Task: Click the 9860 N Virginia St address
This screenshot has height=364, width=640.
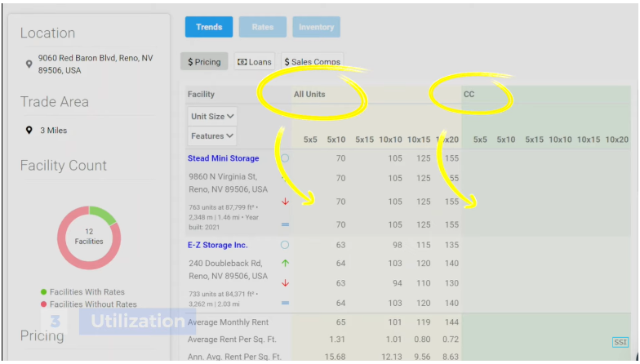Action: pyautogui.click(x=229, y=183)
